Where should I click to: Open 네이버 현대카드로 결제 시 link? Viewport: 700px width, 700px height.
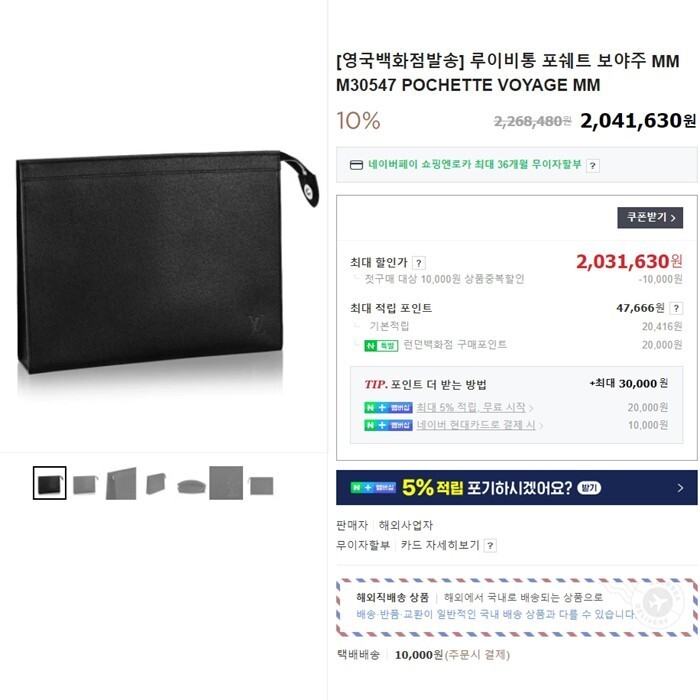click(476, 425)
